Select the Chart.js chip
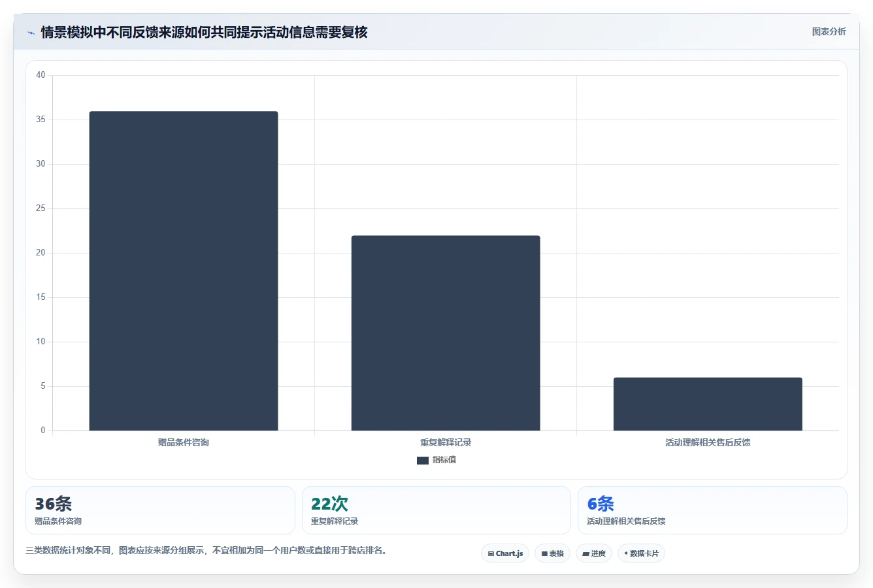 [x=505, y=553]
